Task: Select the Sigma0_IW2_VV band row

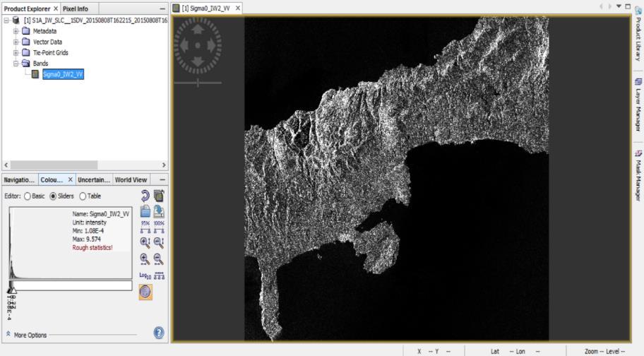Action: [x=64, y=74]
